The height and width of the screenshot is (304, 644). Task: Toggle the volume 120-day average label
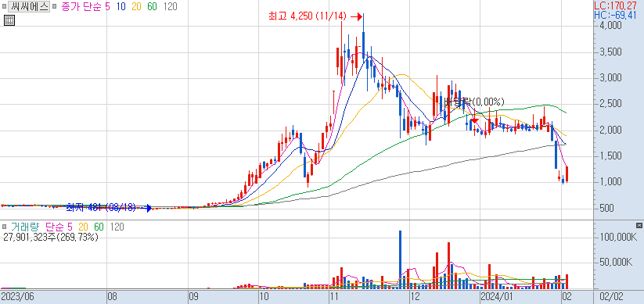tap(117, 227)
